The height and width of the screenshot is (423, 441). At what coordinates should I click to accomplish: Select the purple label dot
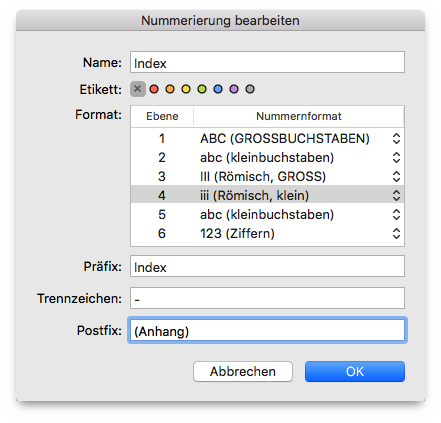tap(234, 89)
